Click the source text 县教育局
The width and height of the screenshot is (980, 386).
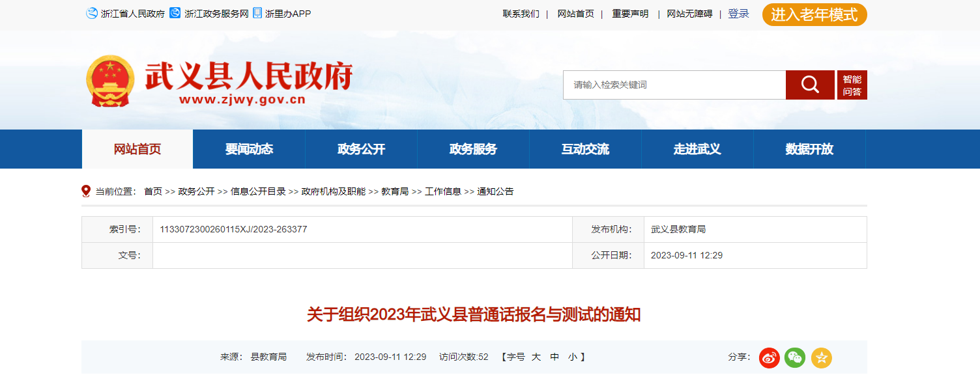click(x=268, y=357)
